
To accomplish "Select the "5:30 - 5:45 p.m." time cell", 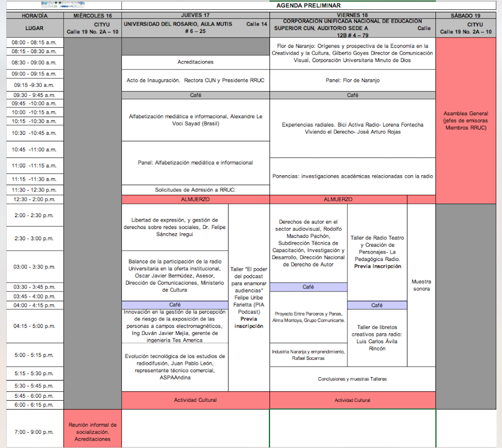I will coord(34,386).
